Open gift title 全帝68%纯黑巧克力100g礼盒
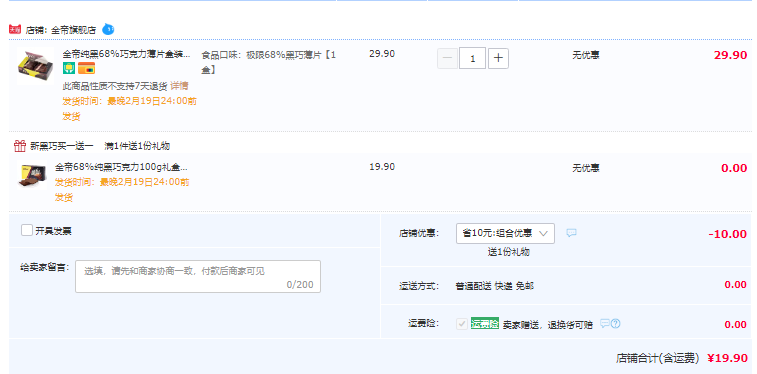Screen dimensions: 757x374 click(121, 167)
